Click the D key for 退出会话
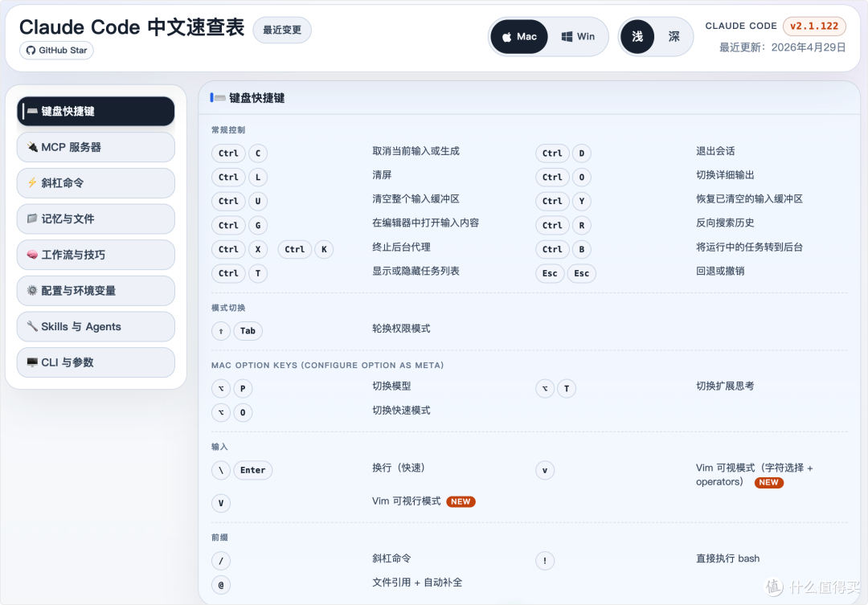The image size is (868, 605). pyautogui.click(x=581, y=153)
